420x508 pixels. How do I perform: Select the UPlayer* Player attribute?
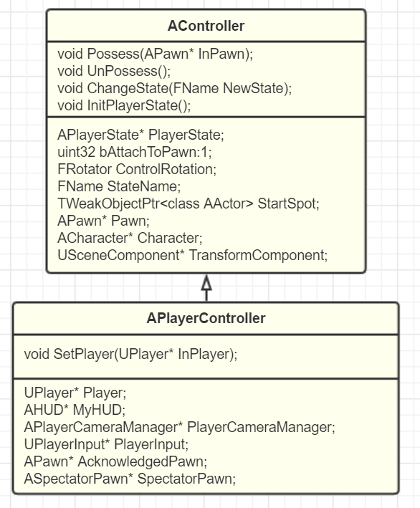pyautogui.click(x=75, y=393)
